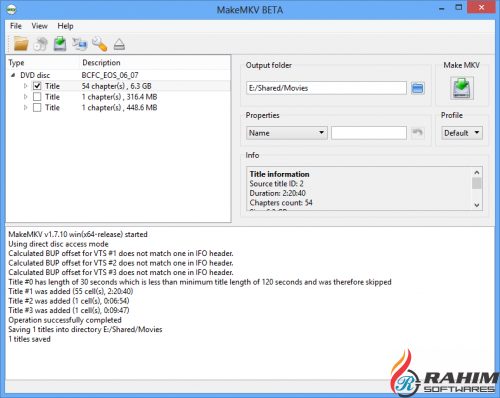The image size is (500, 398).
Task: Click log line 'Title #1 was added'
Action: tap(71, 291)
